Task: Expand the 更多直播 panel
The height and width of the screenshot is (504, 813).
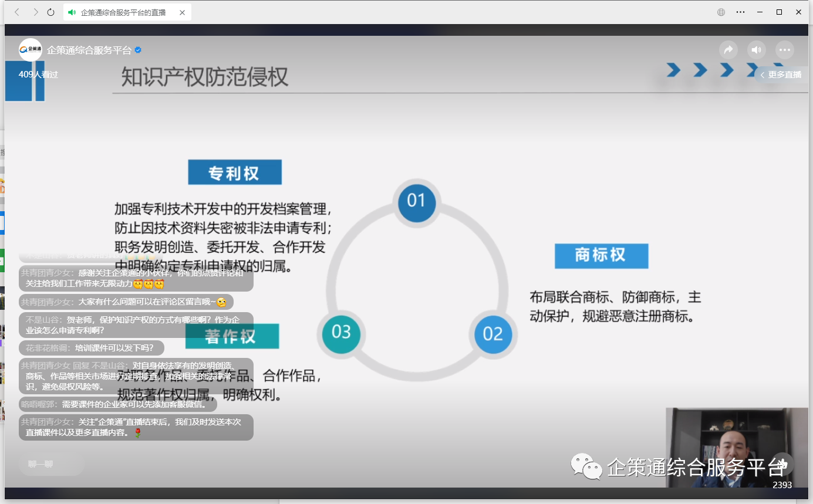Action: [x=781, y=75]
